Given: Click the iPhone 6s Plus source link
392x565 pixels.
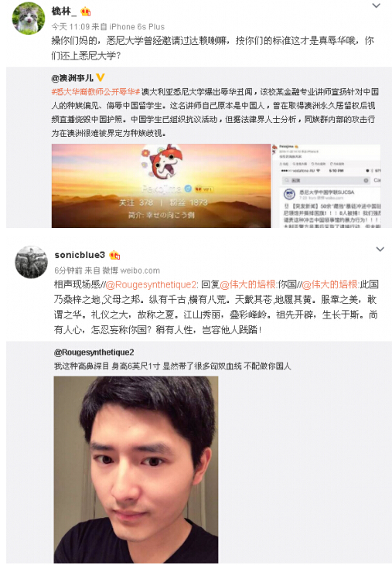Looking at the screenshot, I should [x=137, y=26].
